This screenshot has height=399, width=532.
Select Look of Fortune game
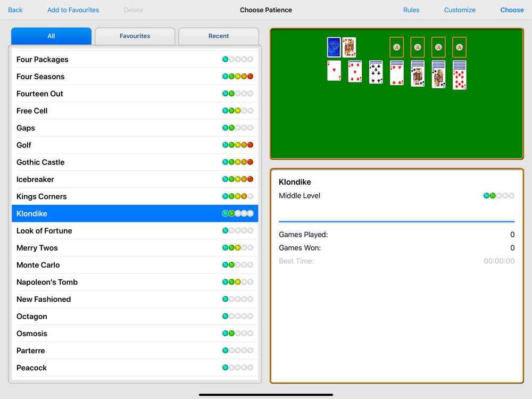click(x=135, y=231)
